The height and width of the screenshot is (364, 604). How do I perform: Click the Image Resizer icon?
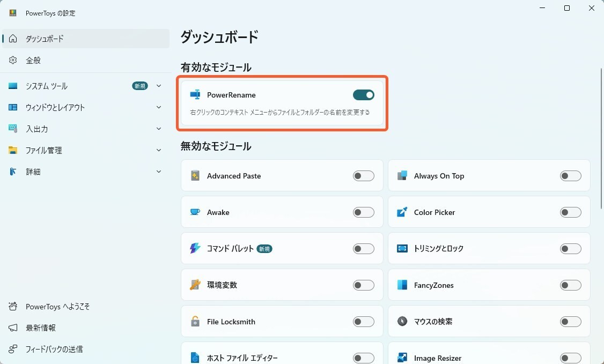pyautogui.click(x=402, y=358)
